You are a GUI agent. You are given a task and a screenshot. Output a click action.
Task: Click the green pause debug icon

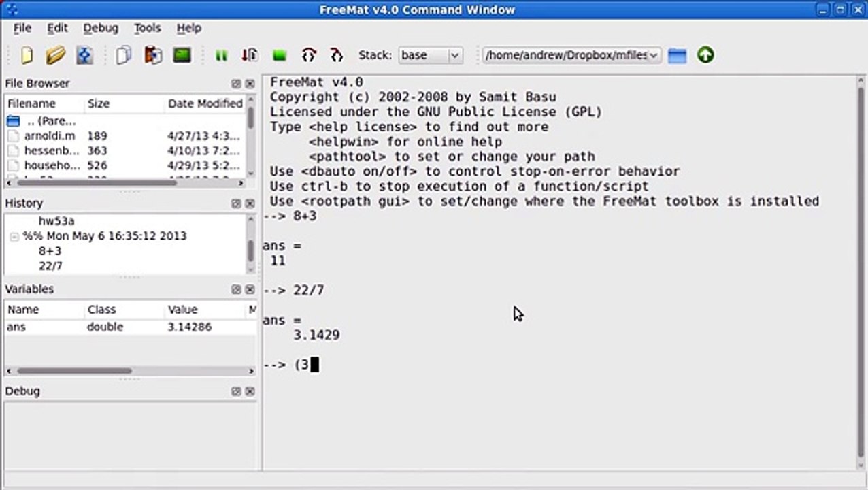click(x=221, y=56)
